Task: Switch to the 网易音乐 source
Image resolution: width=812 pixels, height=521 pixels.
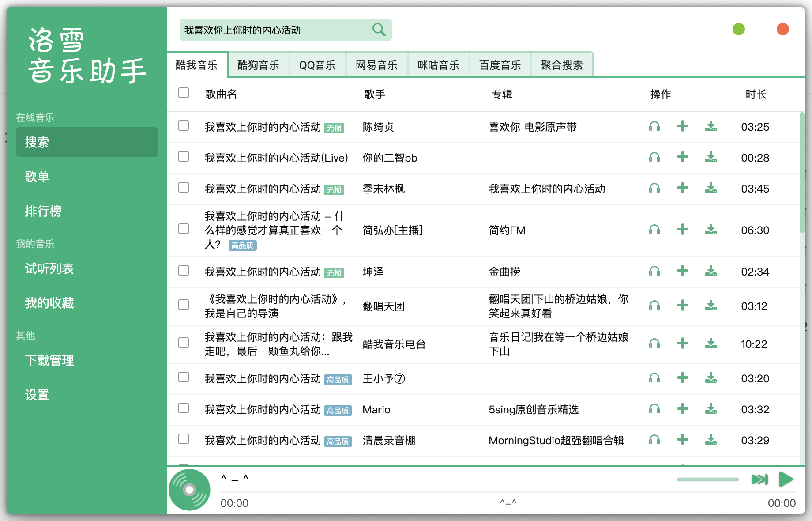Action: click(376, 64)
